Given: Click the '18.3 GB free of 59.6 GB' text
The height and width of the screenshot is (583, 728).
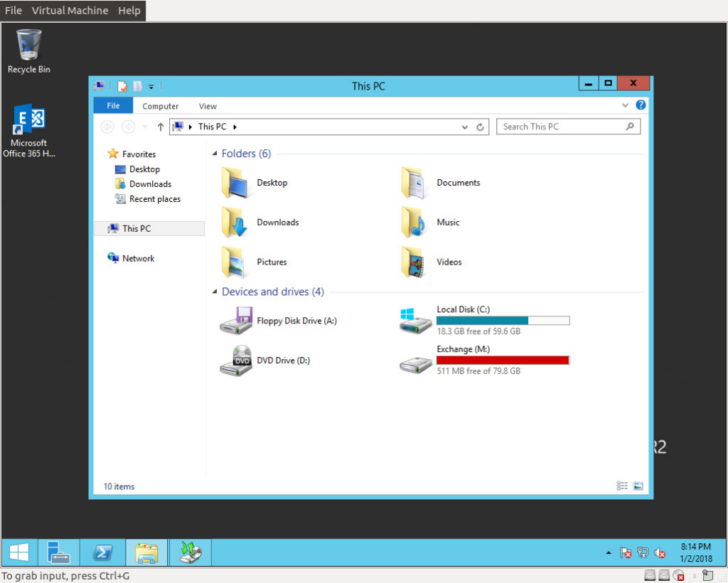Looking at the screenshot, I should click(478, 331).
